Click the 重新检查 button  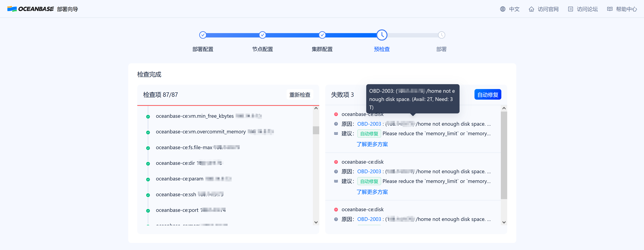(x=299, y=95)
